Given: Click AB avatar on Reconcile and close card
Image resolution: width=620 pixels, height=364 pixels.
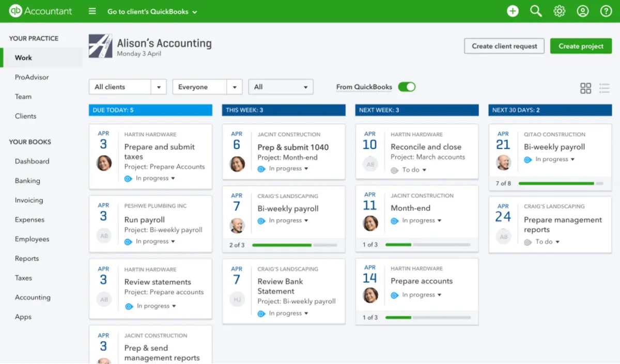Looking at the screenshot, I should point(370,165).
